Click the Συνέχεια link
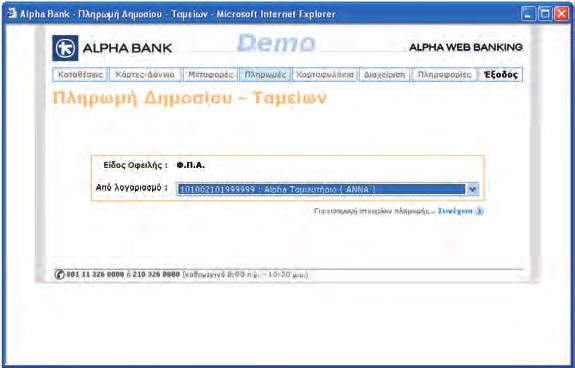This screenshot has width=575, height=368. click(x=455, y=211)
